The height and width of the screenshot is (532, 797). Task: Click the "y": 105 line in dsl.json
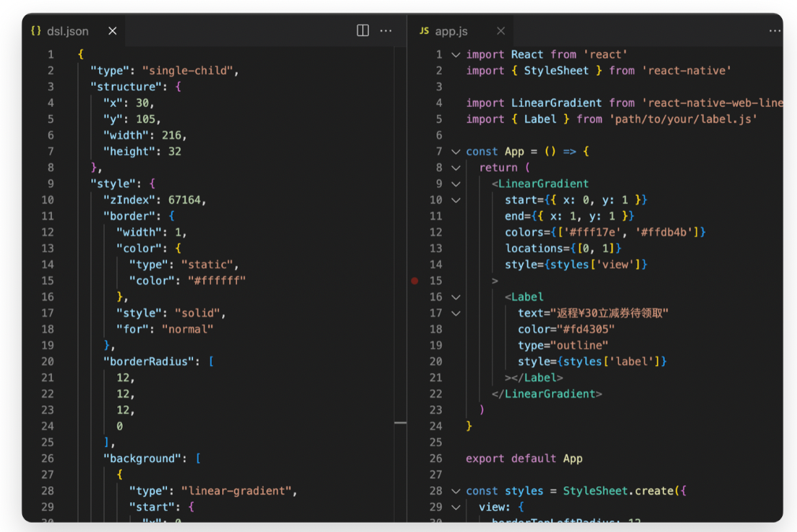132,119
